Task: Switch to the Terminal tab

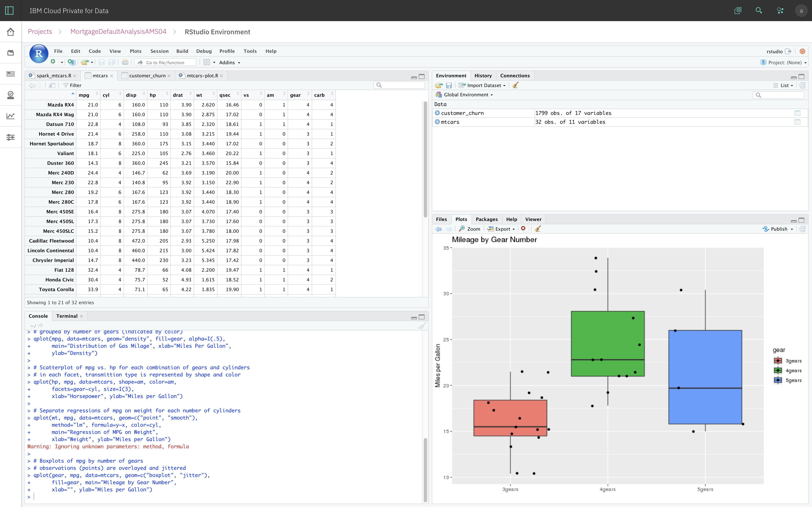Action: 67,316
